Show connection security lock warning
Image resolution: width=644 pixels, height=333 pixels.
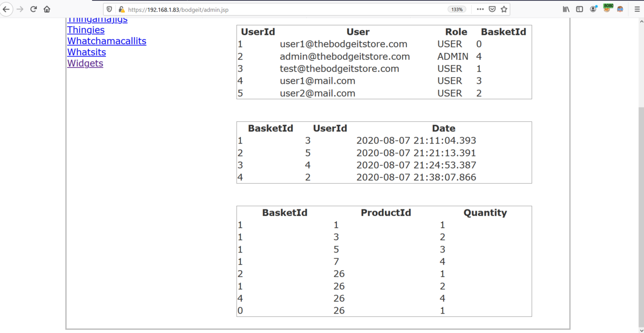pyautogui.click(x=121, y=9)
